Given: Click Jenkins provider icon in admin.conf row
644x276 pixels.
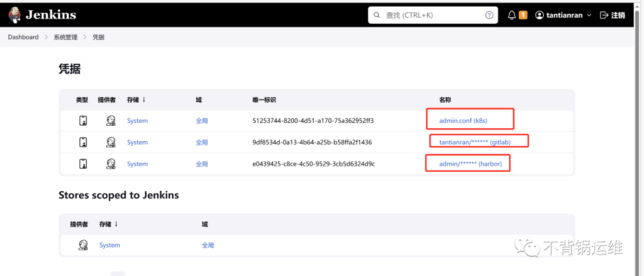Looking at the screenshot, I should point(110,121).
